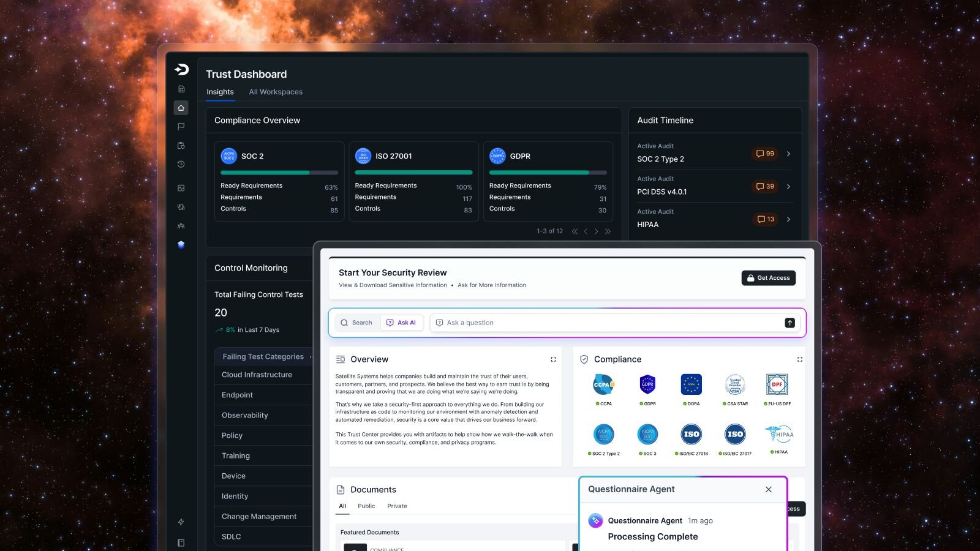Click the app logo at sidebar top
The image size is (980, 551).
(181, 70)
